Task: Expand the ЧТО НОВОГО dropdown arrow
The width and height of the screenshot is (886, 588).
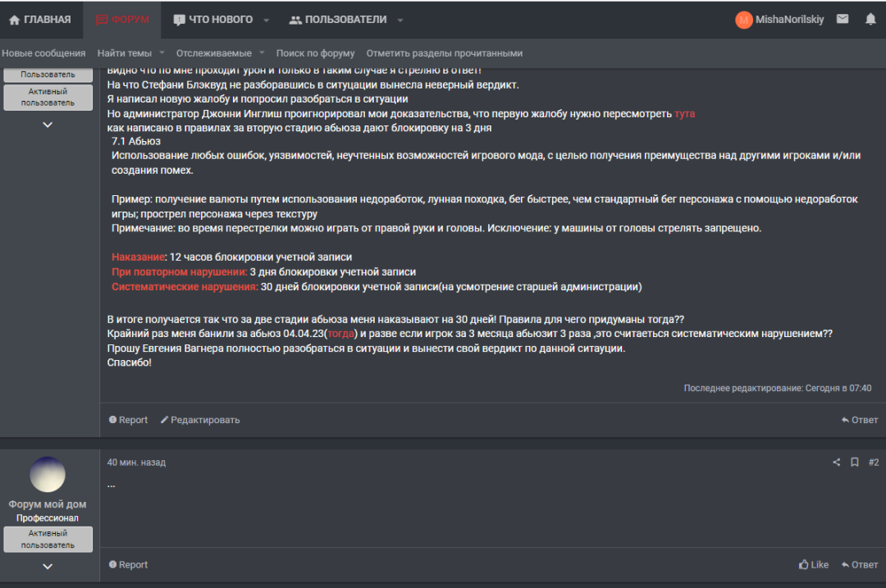Action: (x=266, y=20)
